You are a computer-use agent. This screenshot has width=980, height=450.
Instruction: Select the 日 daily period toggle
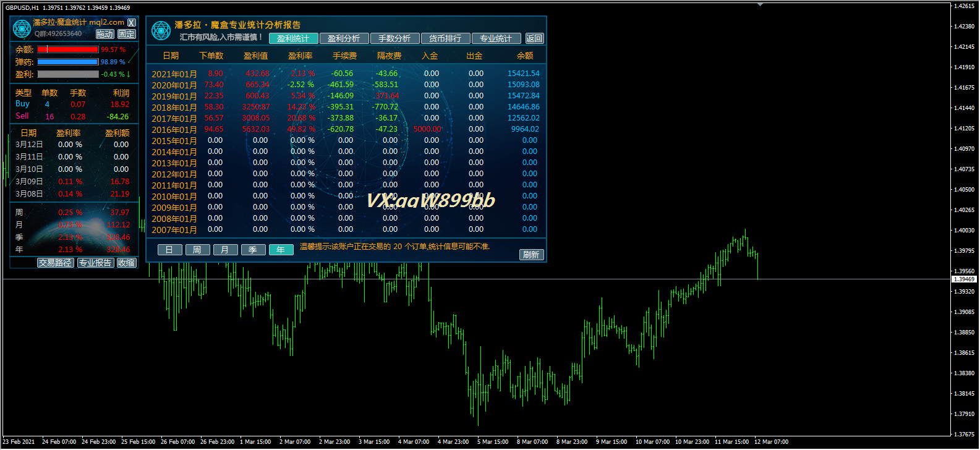coord(169,250)
